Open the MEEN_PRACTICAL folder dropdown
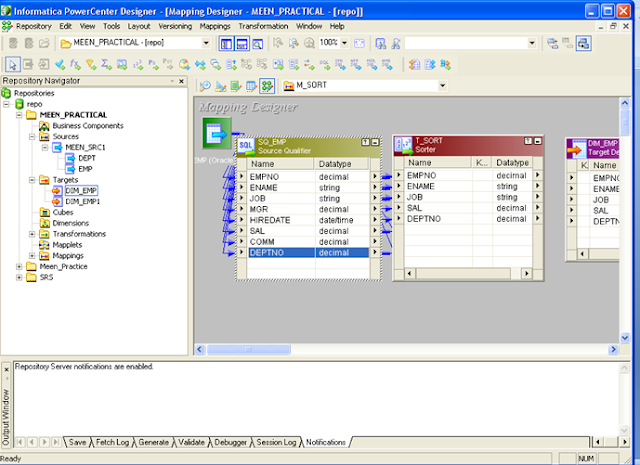 pyautogui.click(x=206, y=42)
